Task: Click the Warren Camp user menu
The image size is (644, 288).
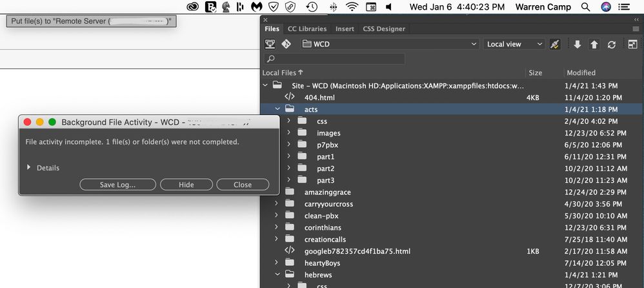Action: [x=543, y=6]
